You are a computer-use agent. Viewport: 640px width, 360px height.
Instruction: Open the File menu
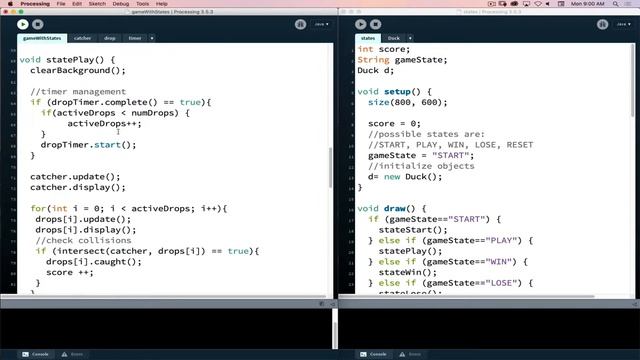(61, 4)
